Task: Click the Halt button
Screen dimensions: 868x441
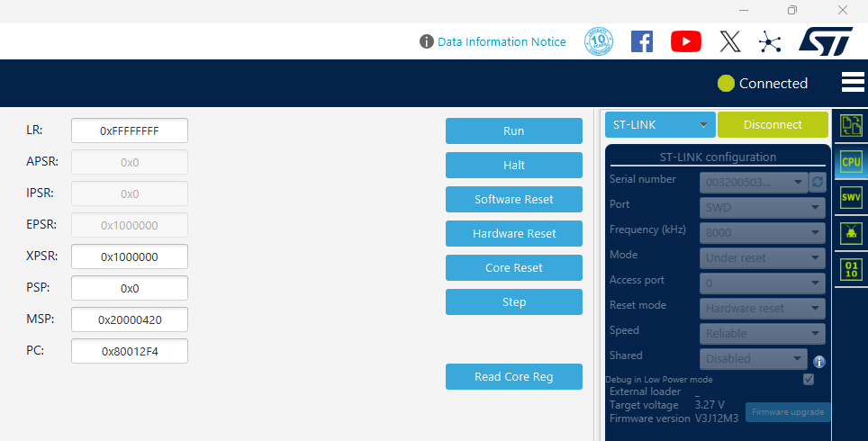Action: point(514,165)
